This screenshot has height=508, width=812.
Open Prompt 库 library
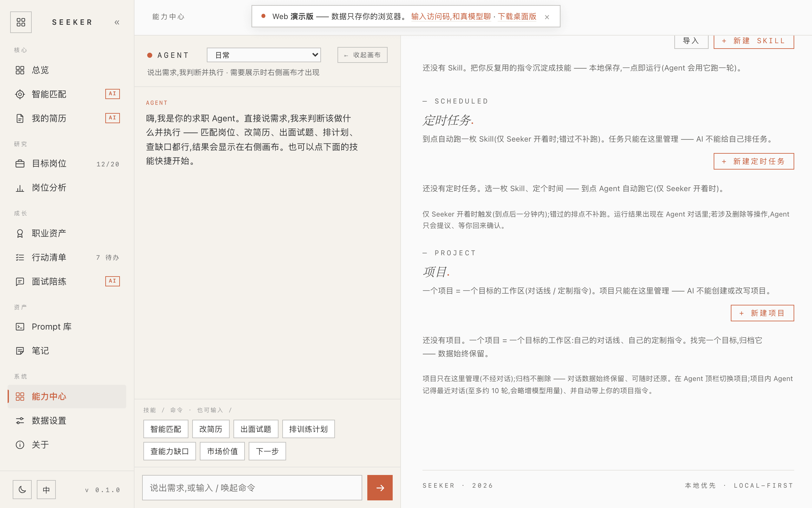point(67,327)
